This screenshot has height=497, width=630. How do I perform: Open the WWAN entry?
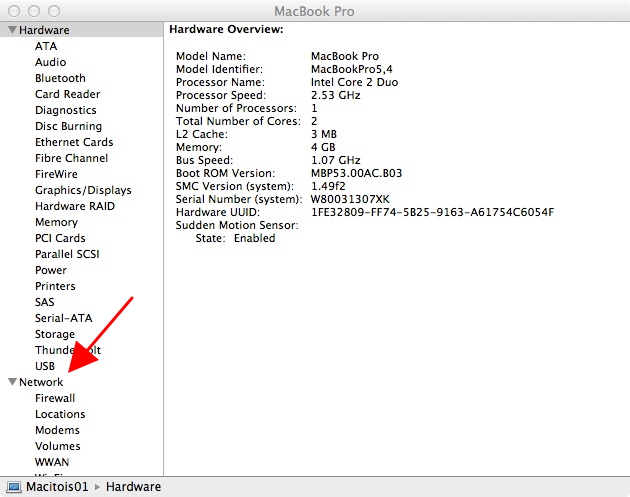(x=52, y=462)
